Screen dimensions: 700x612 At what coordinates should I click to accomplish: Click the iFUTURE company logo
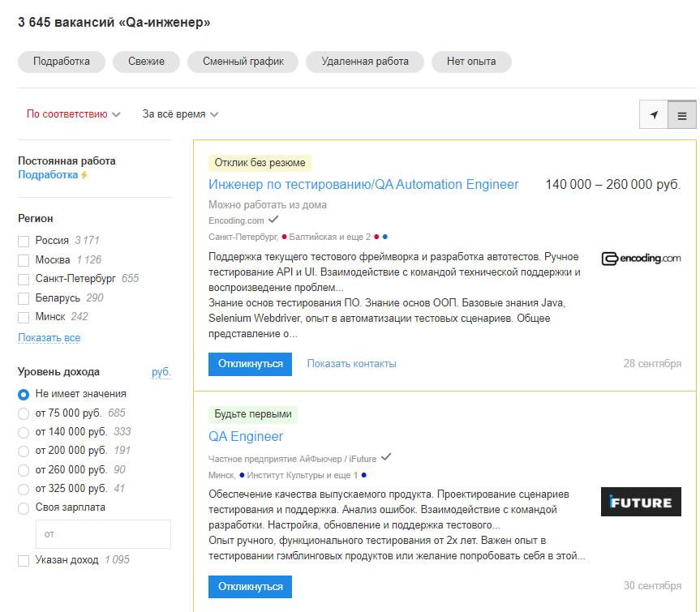641,503
